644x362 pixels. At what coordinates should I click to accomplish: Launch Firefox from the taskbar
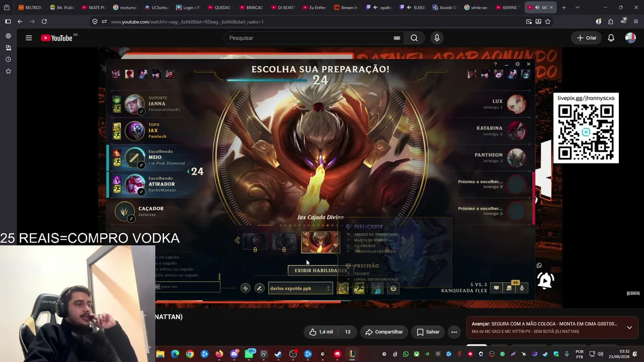(x=219, y=354)
